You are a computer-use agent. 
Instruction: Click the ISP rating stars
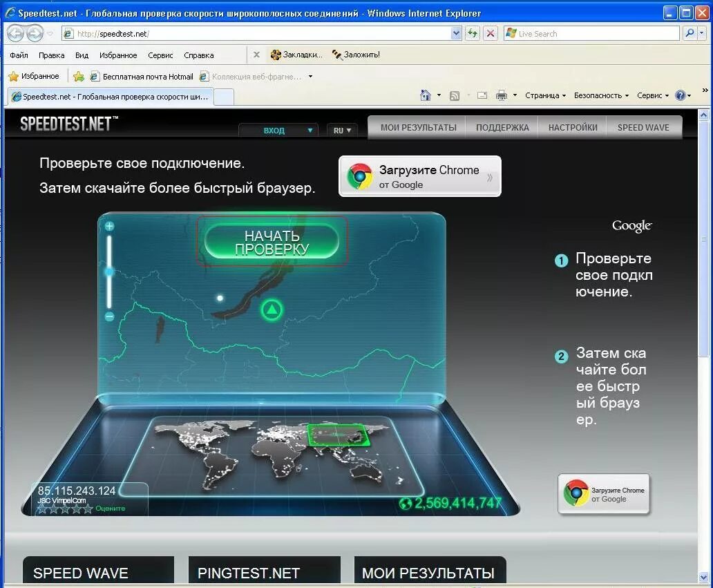pyautogui.click(x=65, y=509)
